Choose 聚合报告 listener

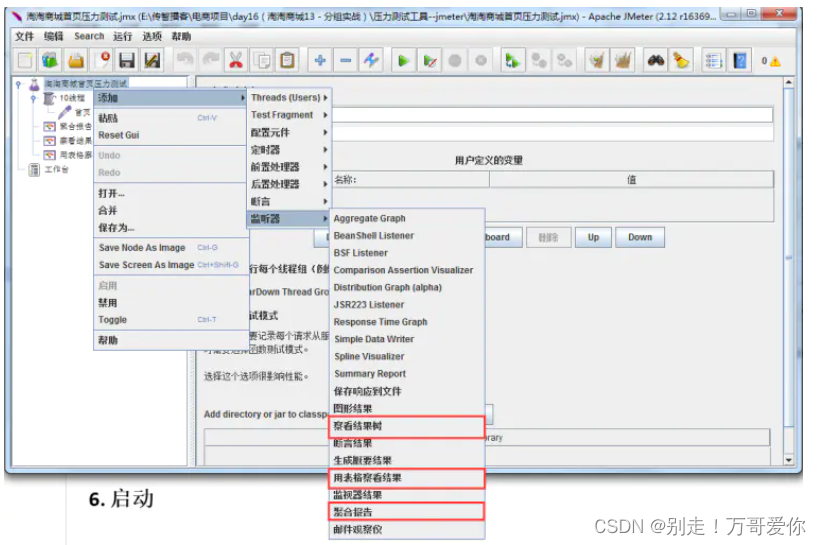[406, 511]
